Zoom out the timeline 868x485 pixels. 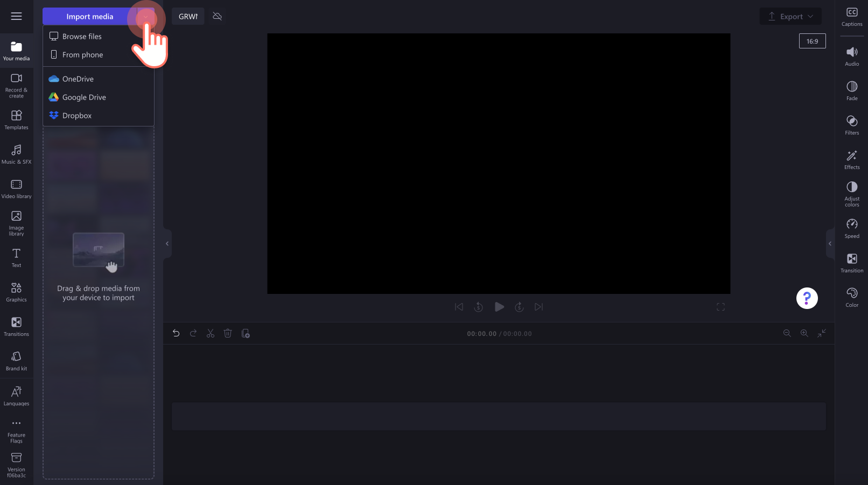pos(787,333)
